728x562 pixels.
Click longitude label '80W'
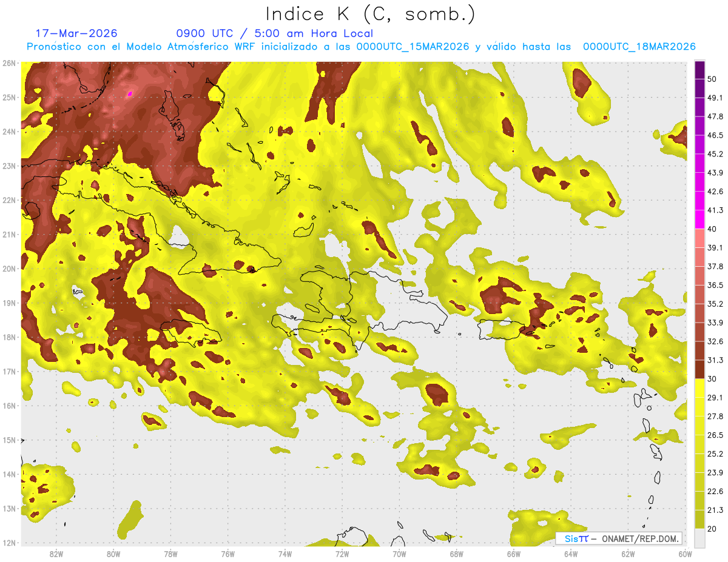[113, 554]
